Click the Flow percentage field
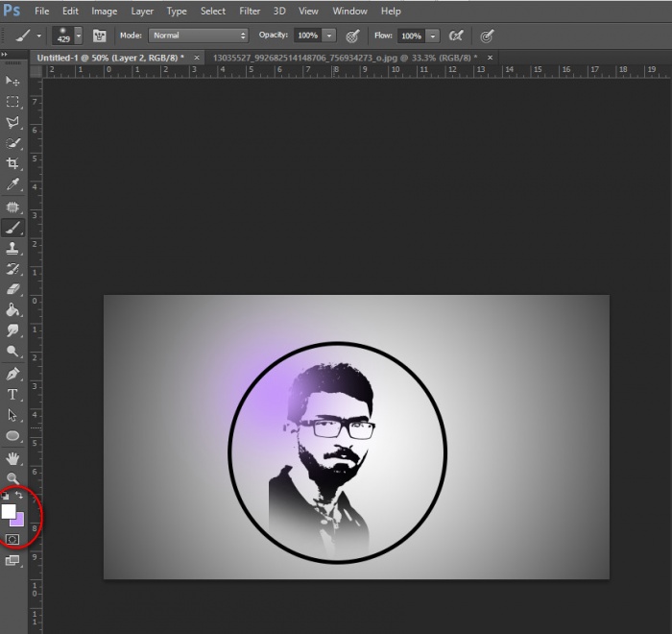This screenshot has height=634, width=672. (410, 36)
